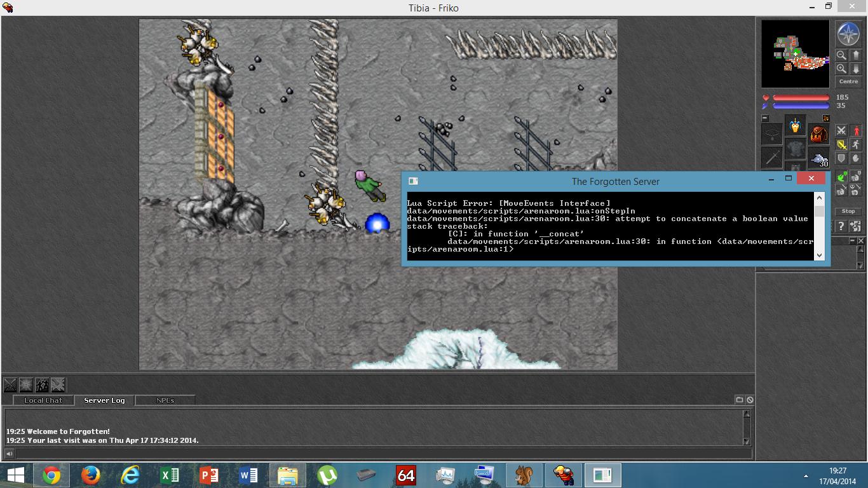868x488 pixels.
Task: Move minimap one floor down
Action: (856, 68)
